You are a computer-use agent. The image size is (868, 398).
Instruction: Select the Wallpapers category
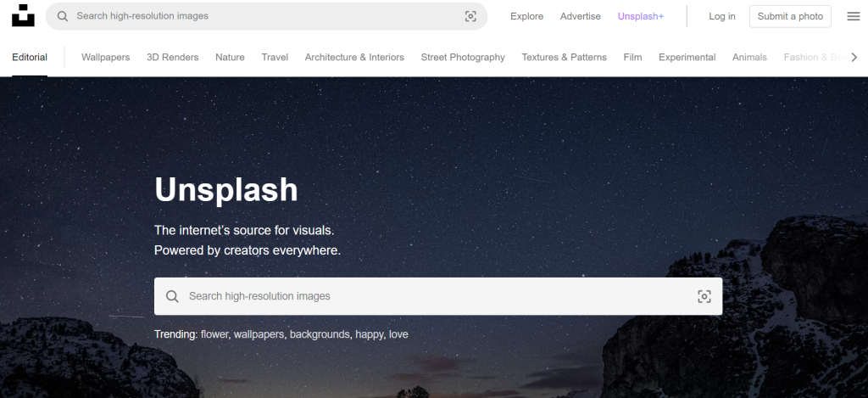point(105,57)
